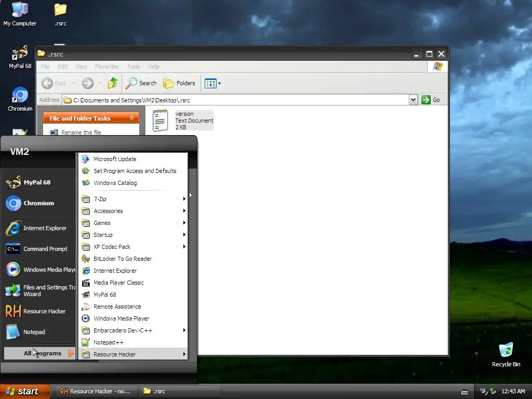This screenshot has height=399, width=532.
Task: Click the Forward arrow in Explorer toolbar
Action: click(x=88, y=83)
